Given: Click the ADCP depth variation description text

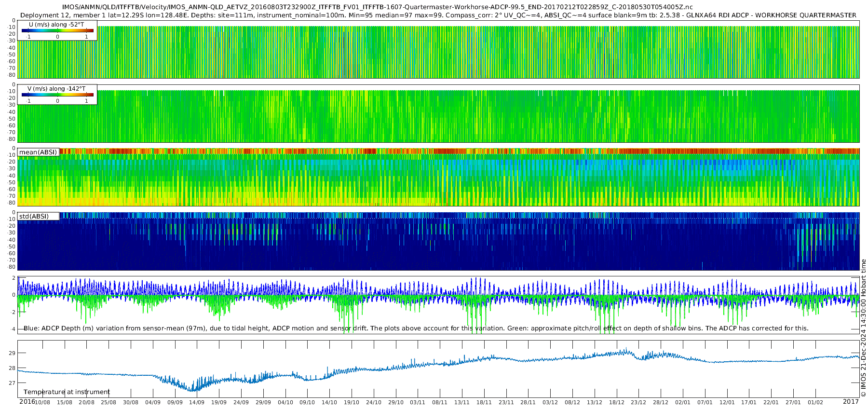Looking at the screenshot, I should pyautogui.click(x=416, y=328).
